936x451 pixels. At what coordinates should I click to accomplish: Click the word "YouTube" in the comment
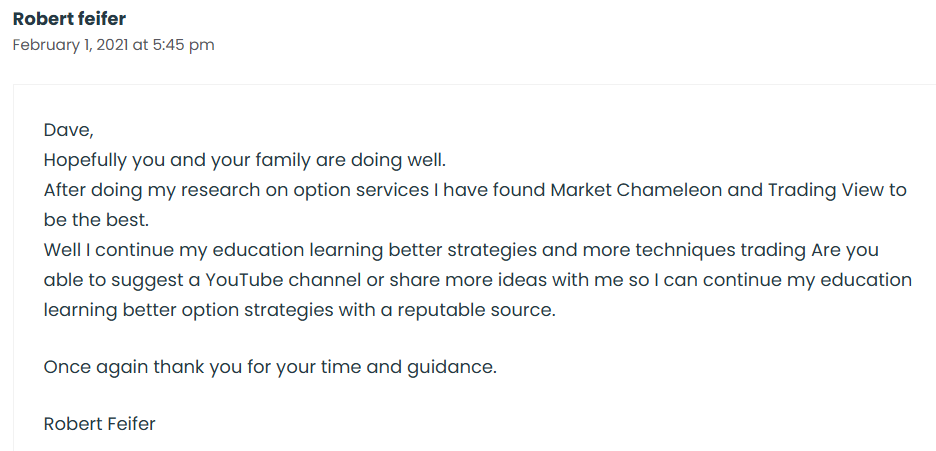(x=245, y=280)
